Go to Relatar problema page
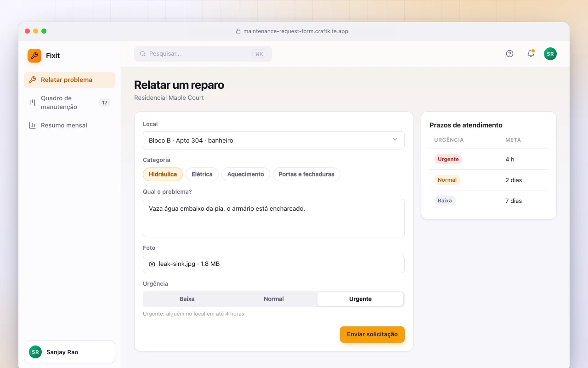Image resolution: width=588 pixels, height=368 pixels. 69,80
